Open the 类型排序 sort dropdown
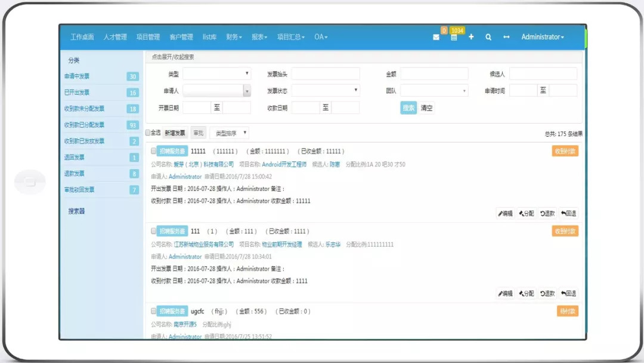Screen dimensions: 644x363 tap(229, 133)
